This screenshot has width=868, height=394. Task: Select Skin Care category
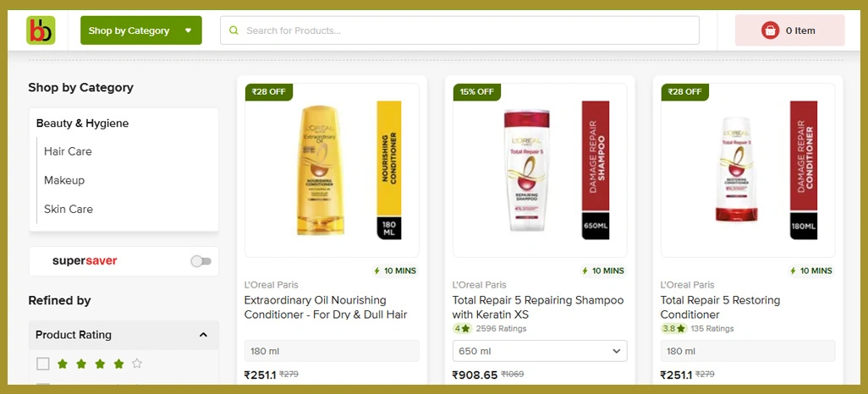[x=69, y=209]
